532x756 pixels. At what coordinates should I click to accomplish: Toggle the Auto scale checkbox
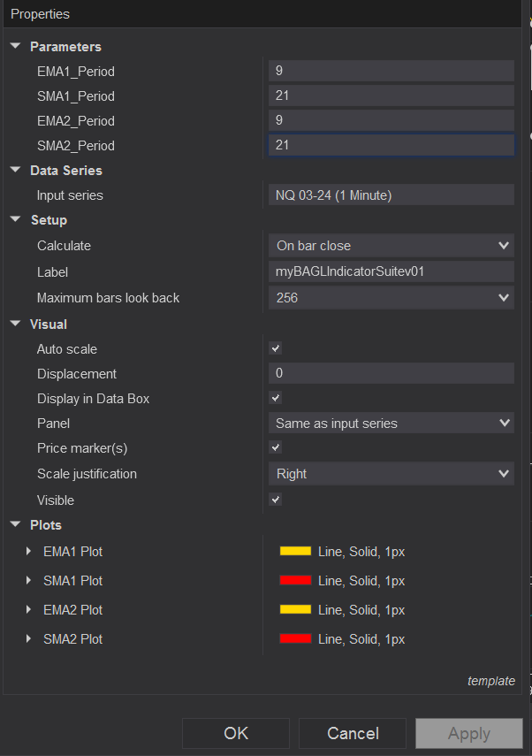(275, 349)
